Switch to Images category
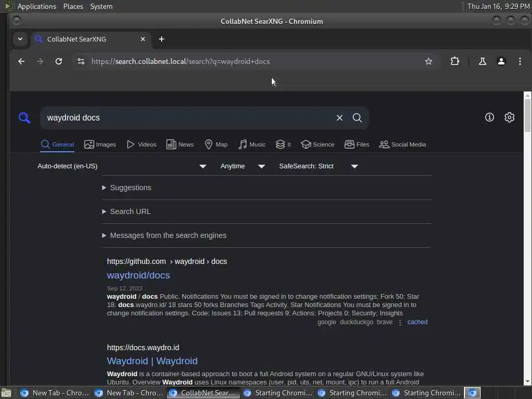This screenshot has height=399, width=532. 100,144
